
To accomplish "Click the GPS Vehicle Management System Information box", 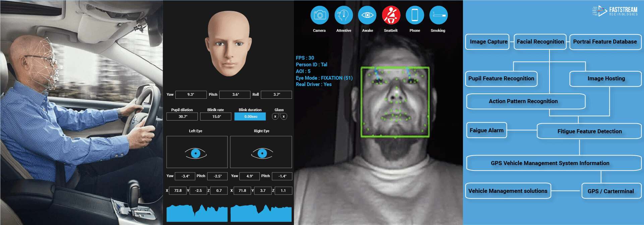I will point(554,163).
